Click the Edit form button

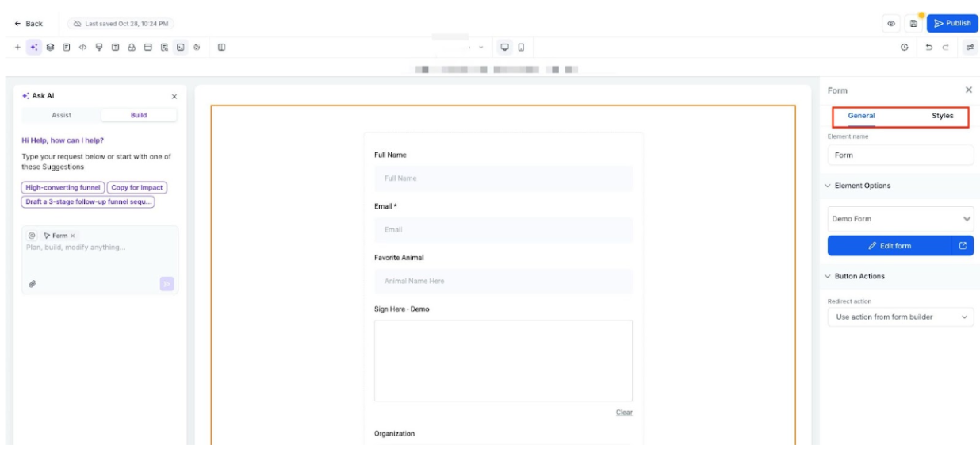[x=890, y=246]
